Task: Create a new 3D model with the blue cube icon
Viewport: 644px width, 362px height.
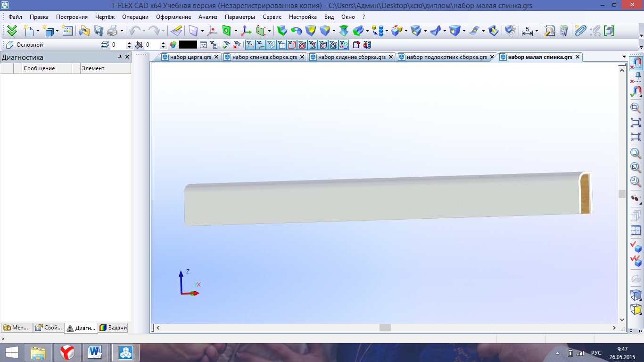Action: [48, 31]
